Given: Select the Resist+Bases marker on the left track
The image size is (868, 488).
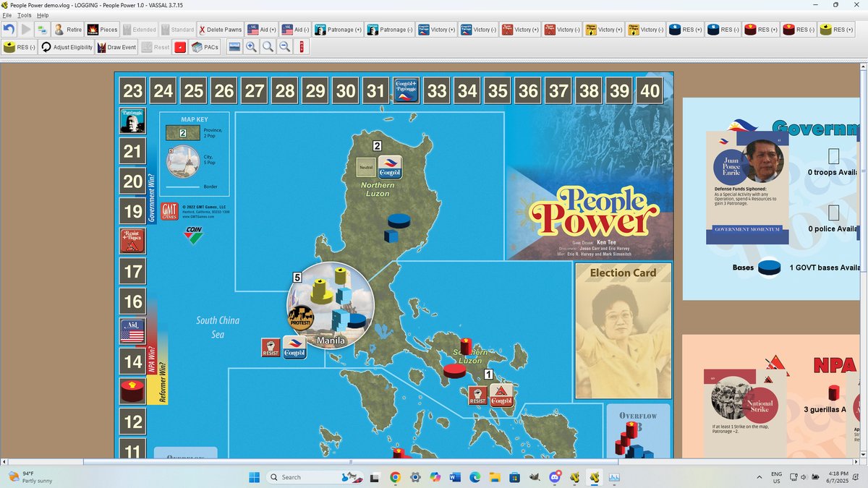Looking at the screenshot, I should click(132, 241).
